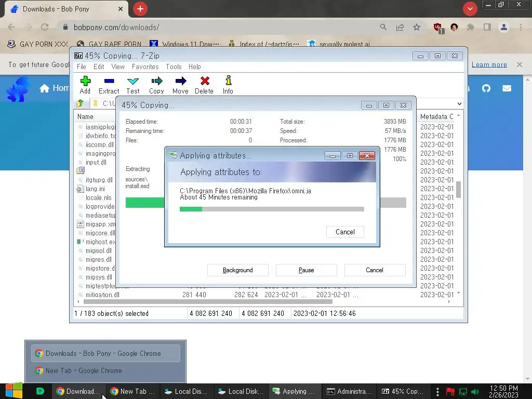532x399 pixels.
Task: Click the taskbar clock showing 12:50 PM
Action: pyautogui.click(x=504, y=392)
